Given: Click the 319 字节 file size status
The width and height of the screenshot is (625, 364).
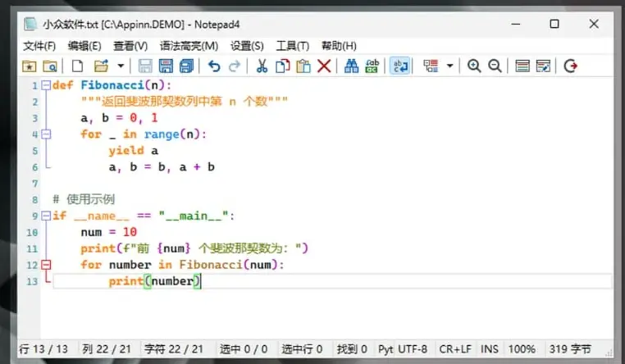Looking at the screenshot, I should (570, 349).
